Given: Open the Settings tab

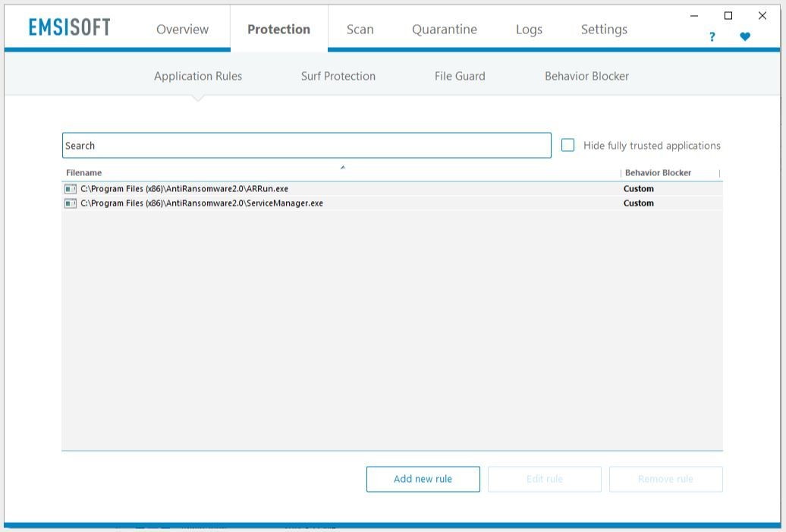Looking at the screenshot, I should coord(604,30).
